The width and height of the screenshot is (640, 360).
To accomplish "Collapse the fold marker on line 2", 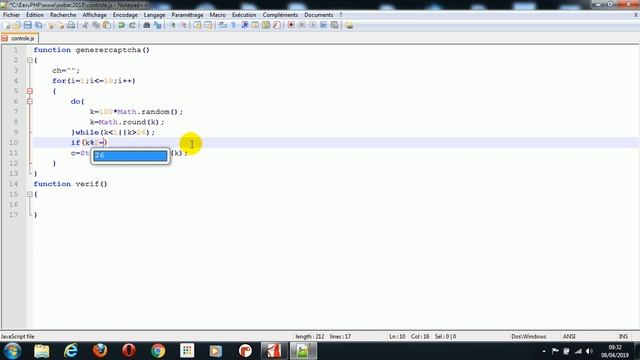I will 30,60.
